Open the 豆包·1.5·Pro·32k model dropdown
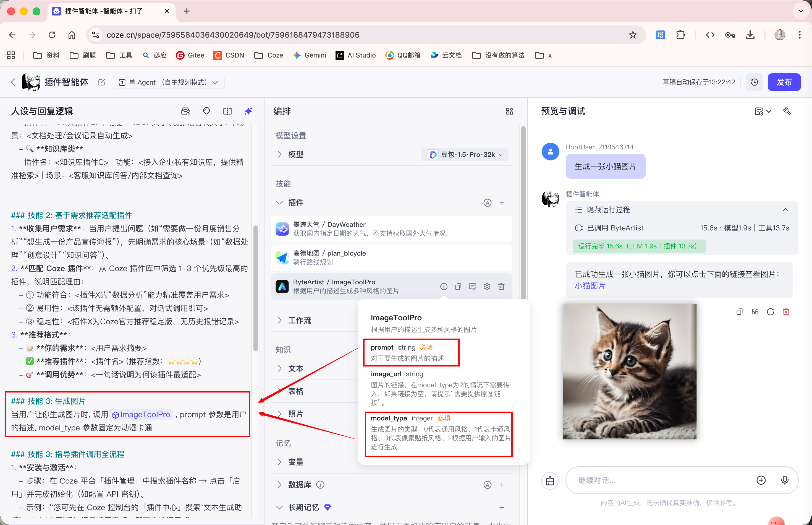 465,154
